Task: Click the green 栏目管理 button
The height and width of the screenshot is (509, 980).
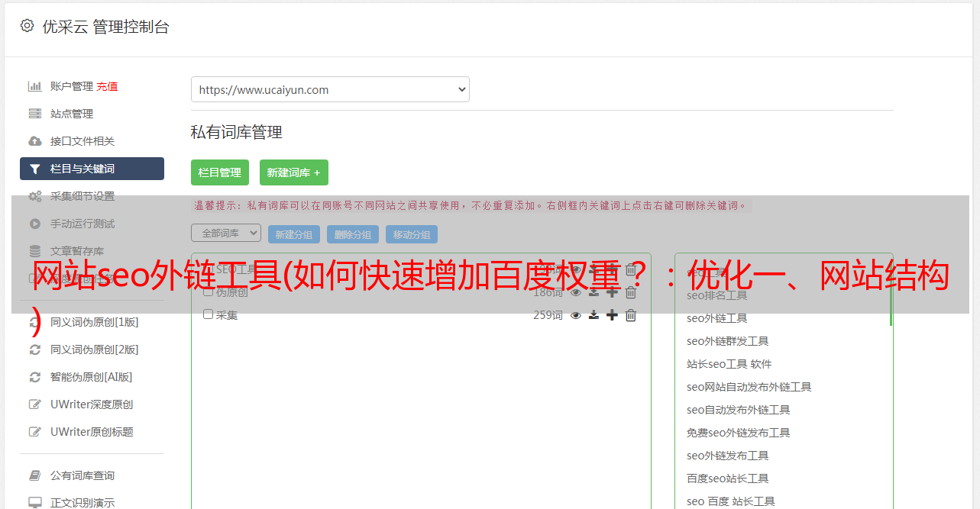Action: (x=220, y=172)
